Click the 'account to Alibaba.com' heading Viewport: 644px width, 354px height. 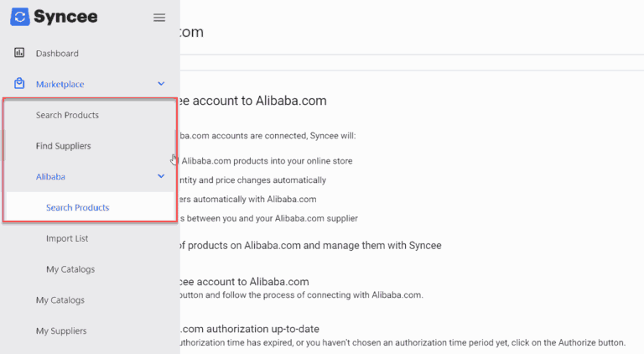point(252,101)
